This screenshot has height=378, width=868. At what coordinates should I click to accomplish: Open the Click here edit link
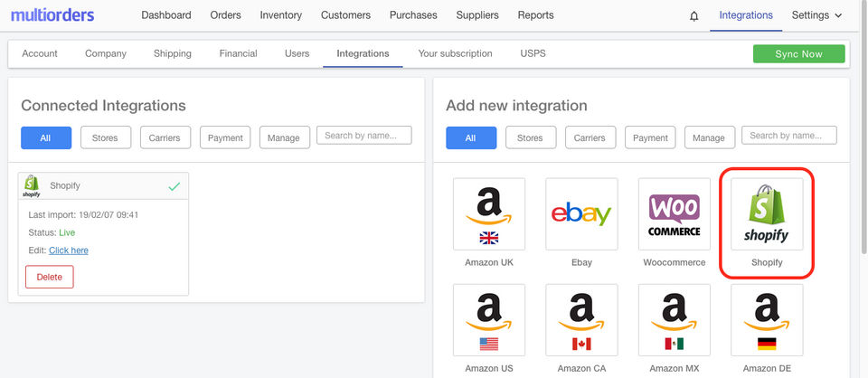tap(69, 250)
